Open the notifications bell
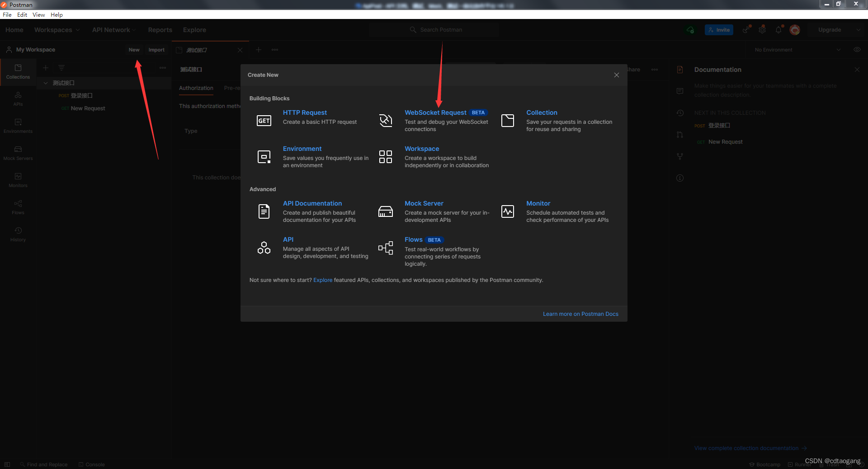Screen dimensions: 868x469 [778, 30]
